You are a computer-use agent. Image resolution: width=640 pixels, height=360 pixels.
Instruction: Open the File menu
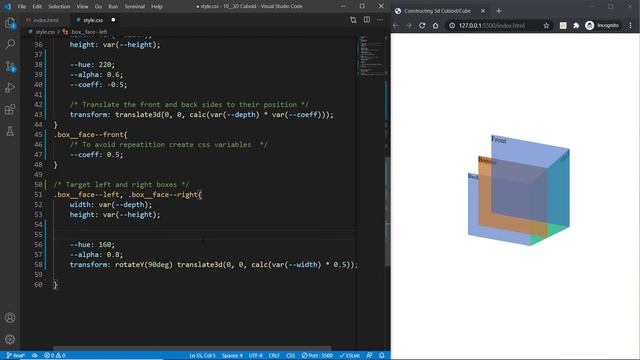tap(22, 7)
